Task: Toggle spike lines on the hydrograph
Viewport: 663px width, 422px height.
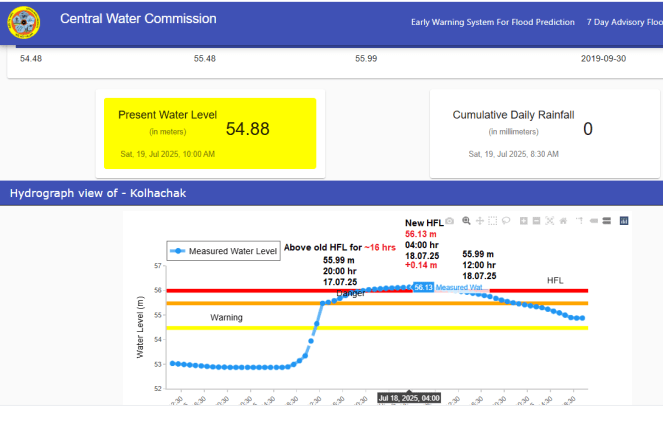Action: pyautogui.click(x=578, y=220)
